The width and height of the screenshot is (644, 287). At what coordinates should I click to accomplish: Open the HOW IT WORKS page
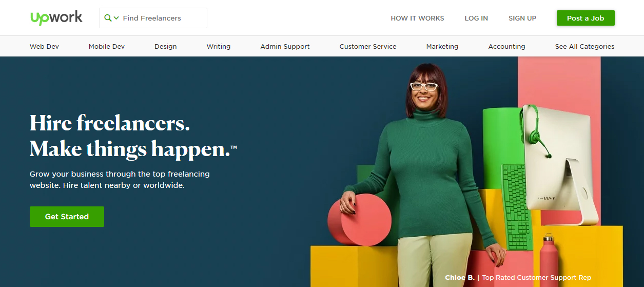tap(417, 18)
